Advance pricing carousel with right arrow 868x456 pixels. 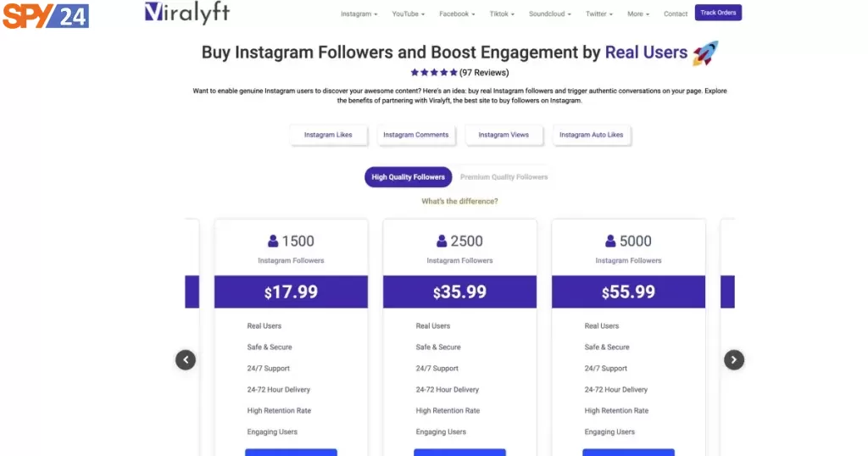pyautogui.click(x=734, y=359)
